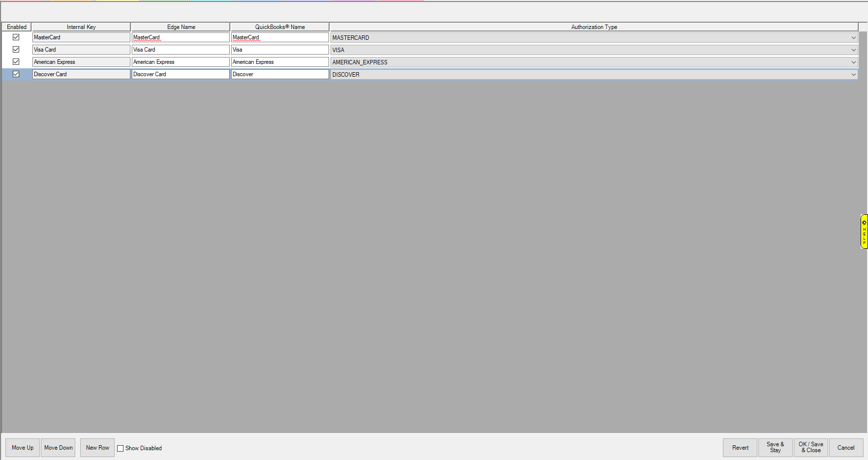Disable the American Express row checkbox
Image resolution: width=868 pixels, height=460 pixels.
pyautogui.click(x=16, y=62)
